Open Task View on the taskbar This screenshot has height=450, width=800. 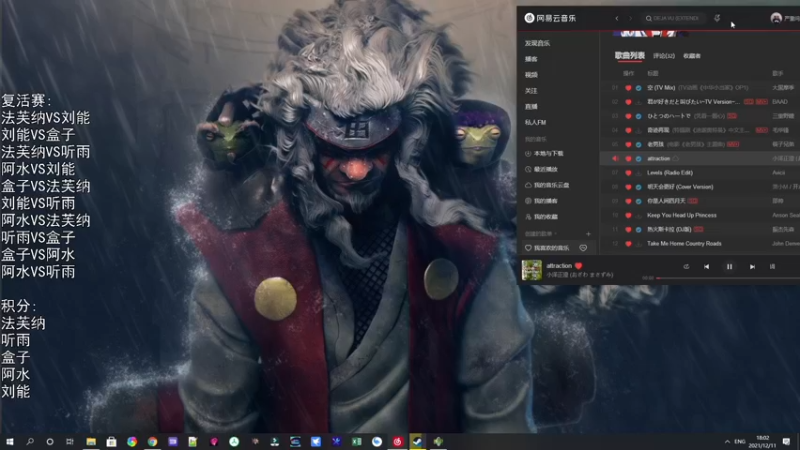[70, 441]
